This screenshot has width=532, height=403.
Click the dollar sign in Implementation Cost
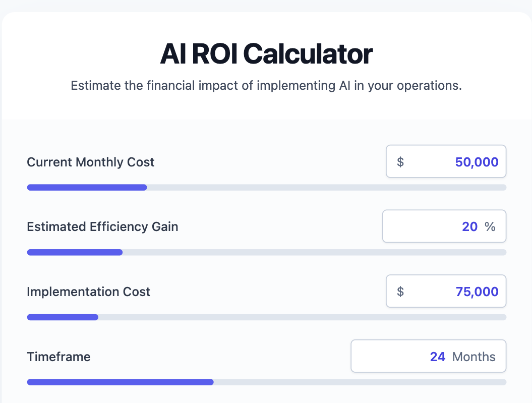400,292
